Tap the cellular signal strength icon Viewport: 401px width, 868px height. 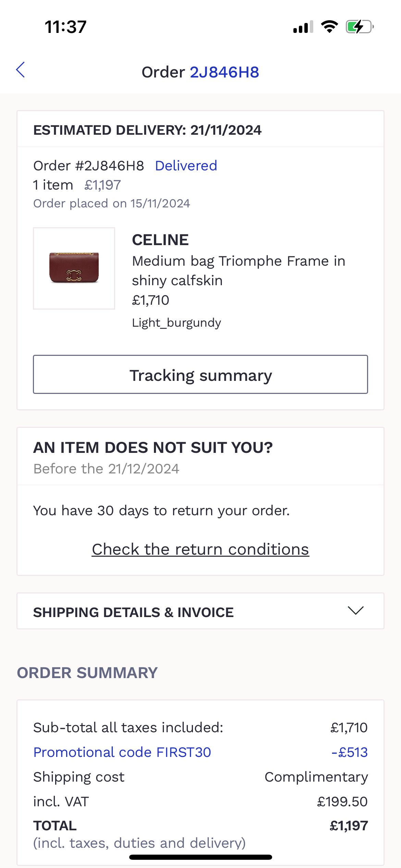303,27
